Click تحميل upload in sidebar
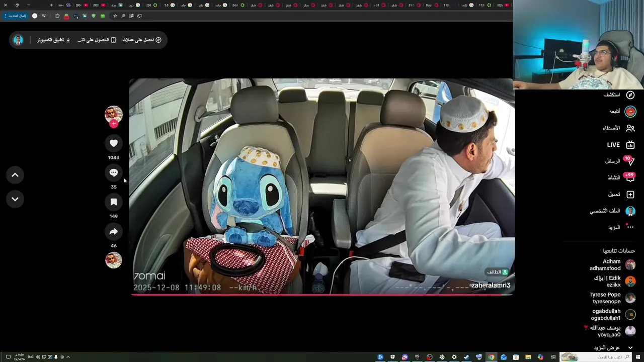 [621, 194]
